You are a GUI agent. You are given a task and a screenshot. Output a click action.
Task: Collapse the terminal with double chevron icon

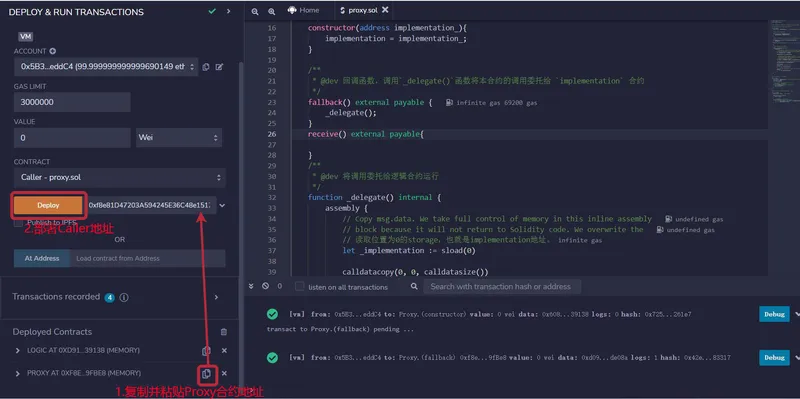pyautogui.click(x=251, y=286)
